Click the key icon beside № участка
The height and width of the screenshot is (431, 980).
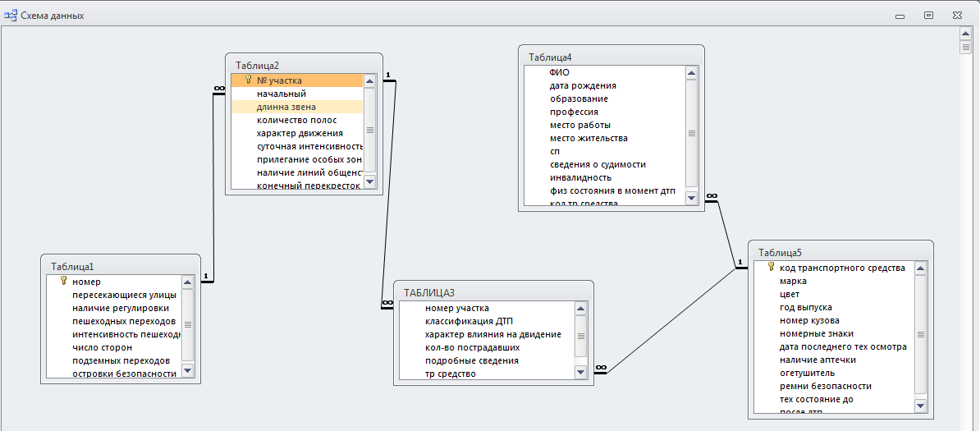pyautogui.click(x=248, y=80)
